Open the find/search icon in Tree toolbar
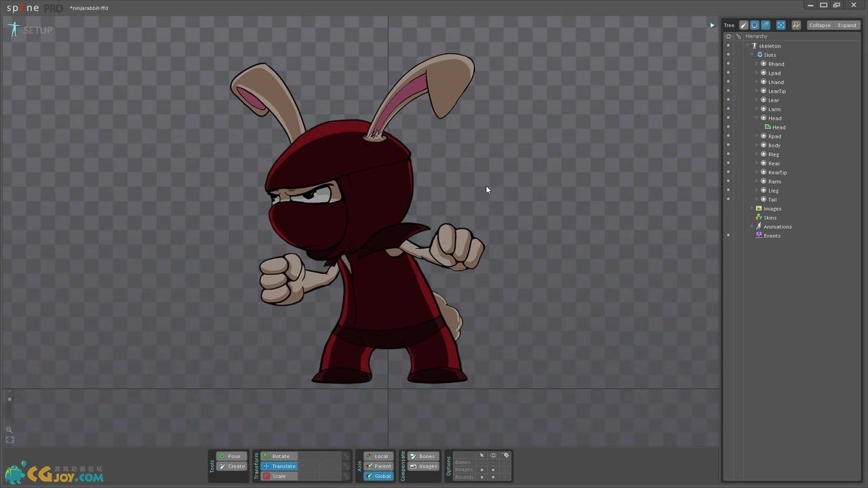868x488 pixels. (x=796, y=25)
